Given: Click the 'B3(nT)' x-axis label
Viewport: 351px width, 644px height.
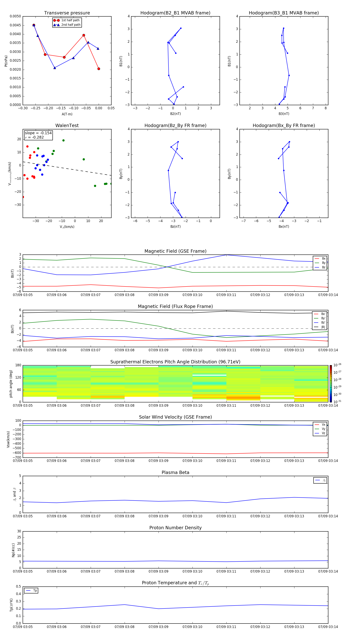Looking at the screenshot, I should (284, 114).
